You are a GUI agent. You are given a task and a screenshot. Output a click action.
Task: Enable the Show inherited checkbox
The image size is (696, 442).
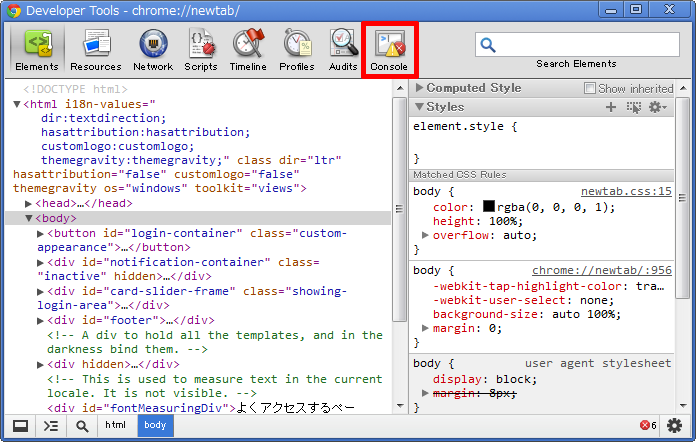[589, 88]
